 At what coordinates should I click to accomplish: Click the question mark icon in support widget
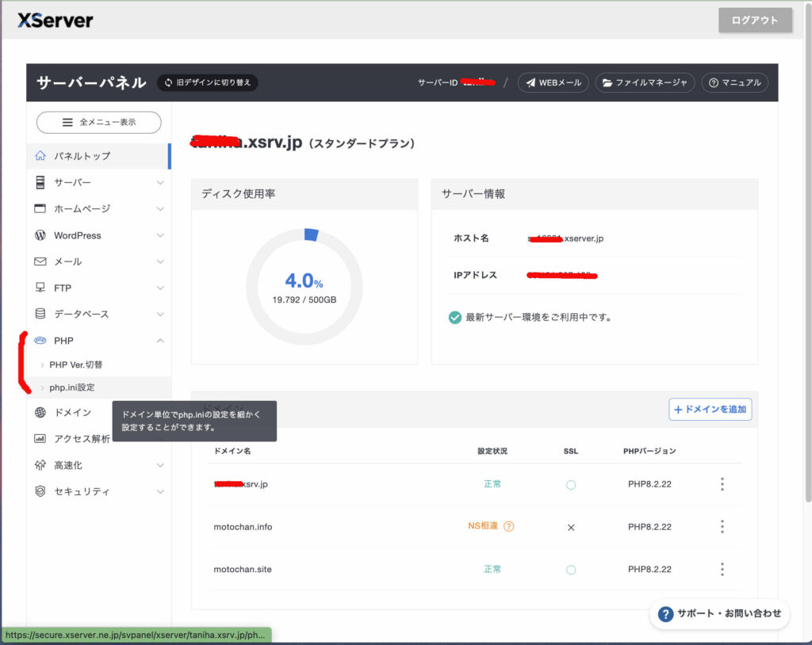click(x=665, y=614)
